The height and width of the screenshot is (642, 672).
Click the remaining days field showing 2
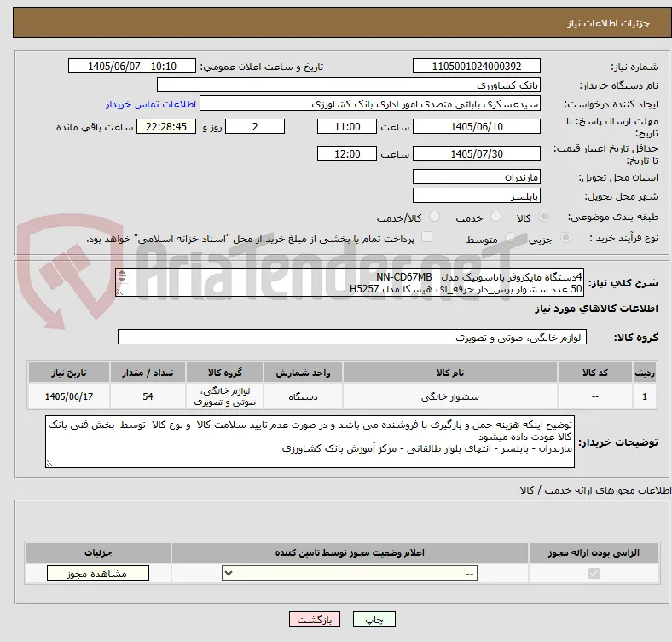255,126
